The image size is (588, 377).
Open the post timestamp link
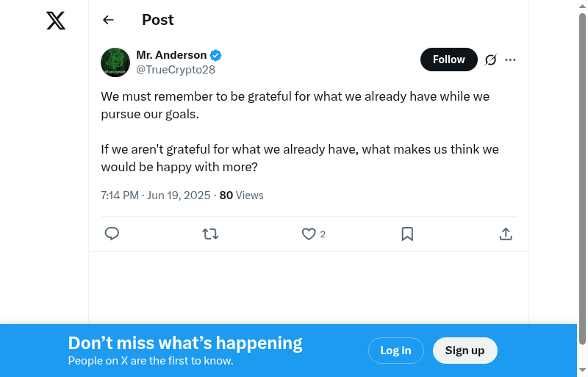(x=156, y=195)
